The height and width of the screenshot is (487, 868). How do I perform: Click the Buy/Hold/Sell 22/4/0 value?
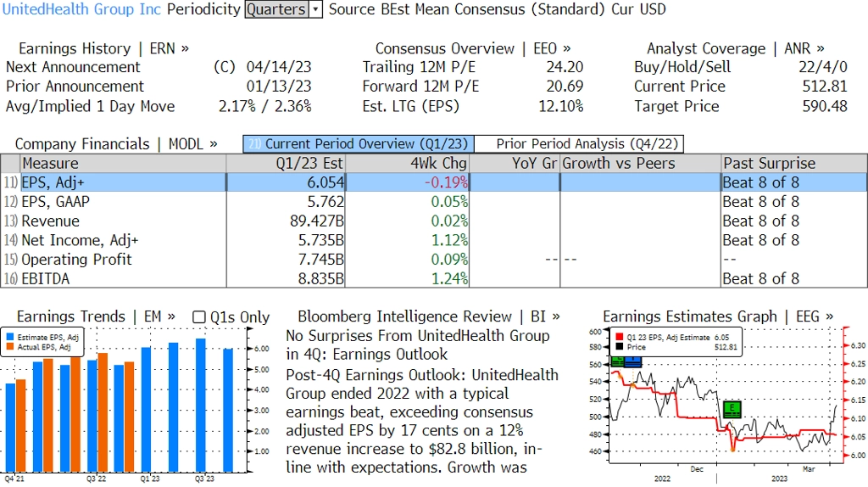pyautogui.click(x=822, y=67)
